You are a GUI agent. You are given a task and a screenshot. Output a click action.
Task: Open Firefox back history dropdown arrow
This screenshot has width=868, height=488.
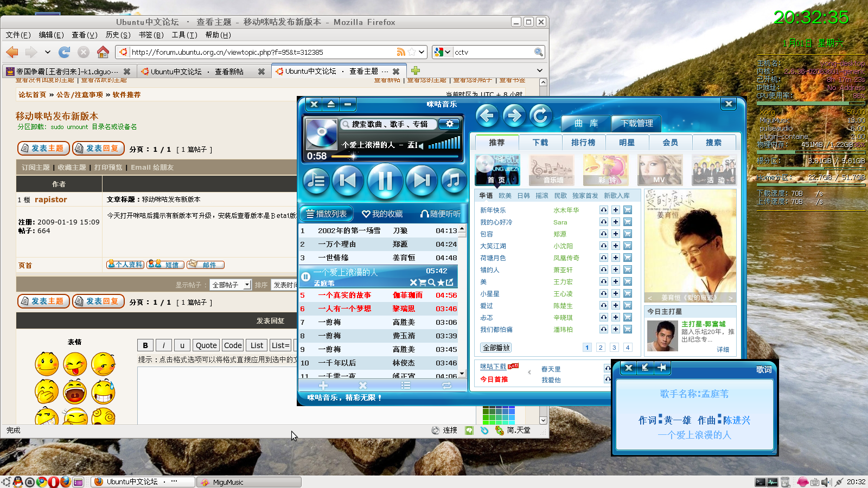(48, 52)
